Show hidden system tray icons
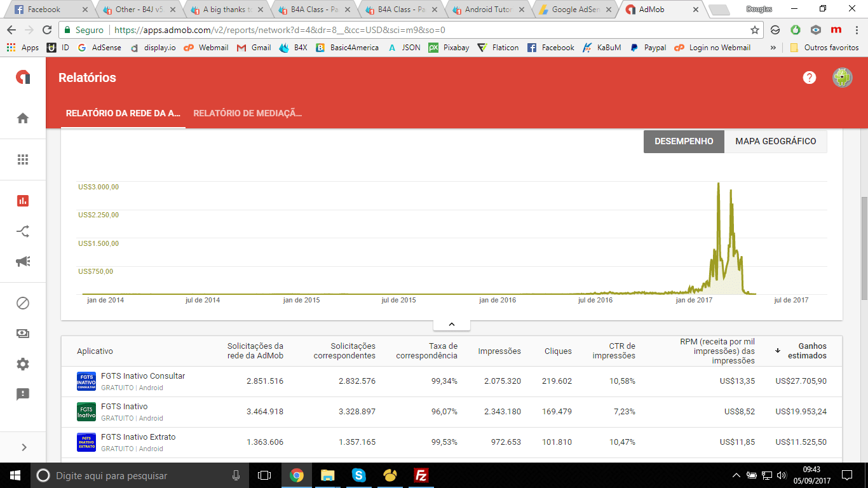868x488 pixels. 736,475
